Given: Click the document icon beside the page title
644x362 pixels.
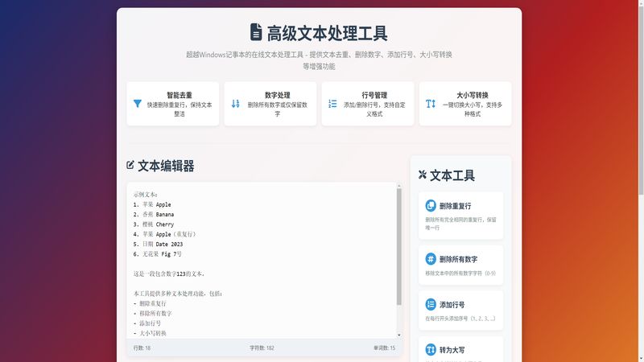Looking at the screenshot, I should [x=256, y=32].
